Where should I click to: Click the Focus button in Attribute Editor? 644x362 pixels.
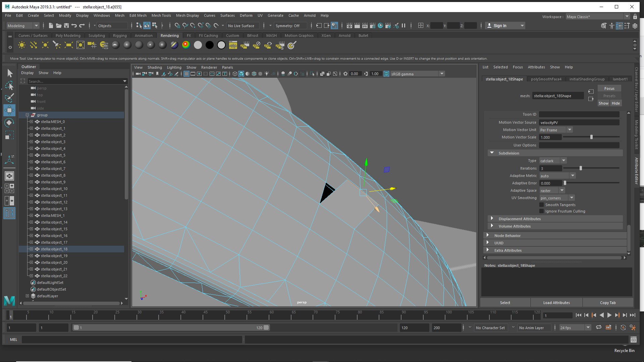coord(609,88)
